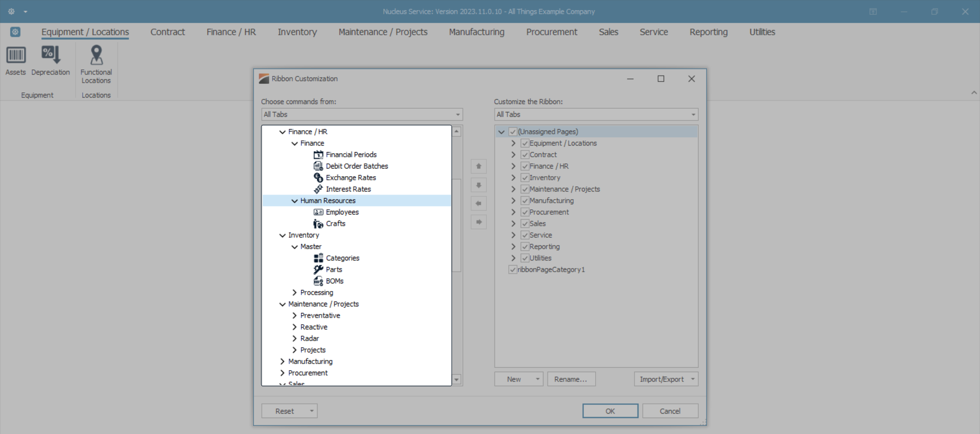
Task: Uncheck the Contract checkbox
Action: (525, 155)
